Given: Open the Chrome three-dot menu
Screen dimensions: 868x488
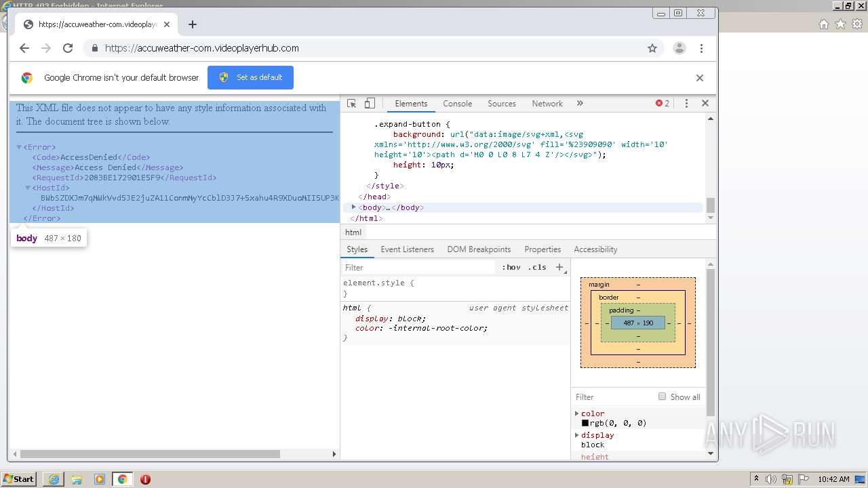Looking at the screenshot, I should pos(701,48).
